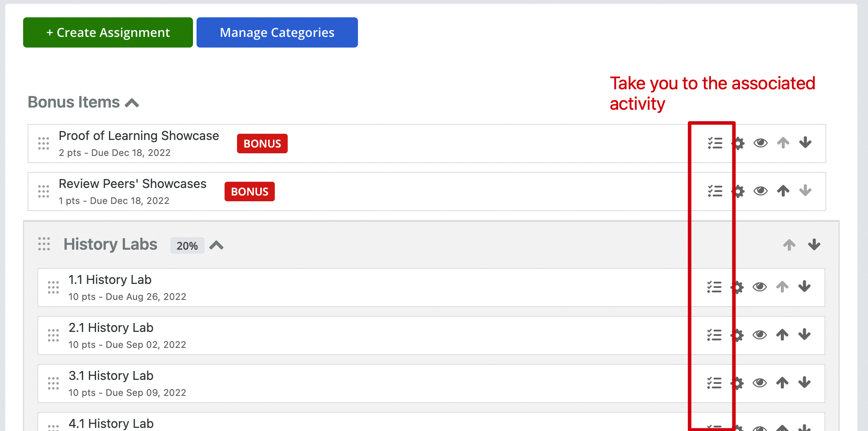Open activity for Review Peers' Showcases
868x431 pixels.
click(x=715, y=191)
